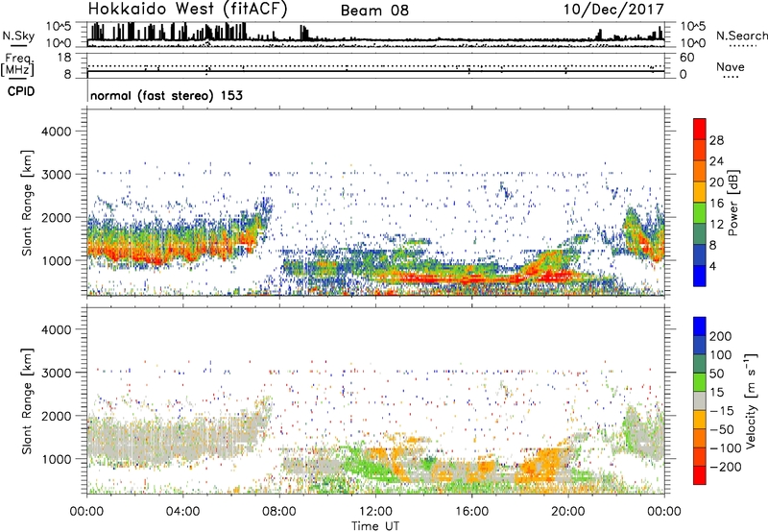Click the '08:00' time axis label

pos(279,512)
